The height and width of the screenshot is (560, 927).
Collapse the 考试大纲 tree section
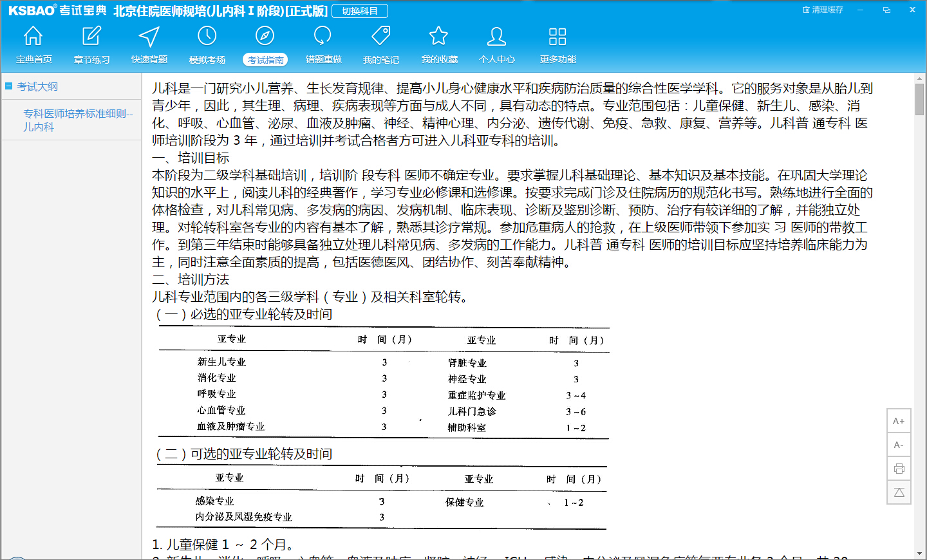click(9, 86)
